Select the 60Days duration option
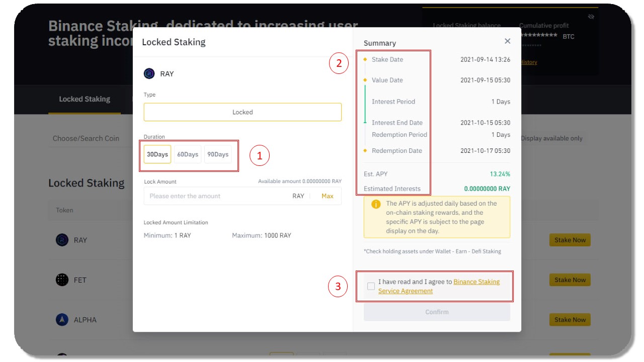Image resolution: width=644 pixels, height=362 pixels. (188, 154)
